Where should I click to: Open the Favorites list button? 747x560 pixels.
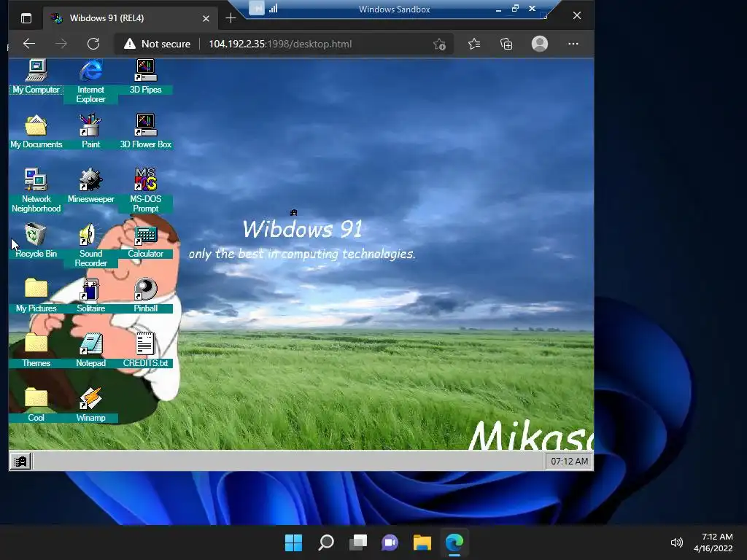point(474,44)
